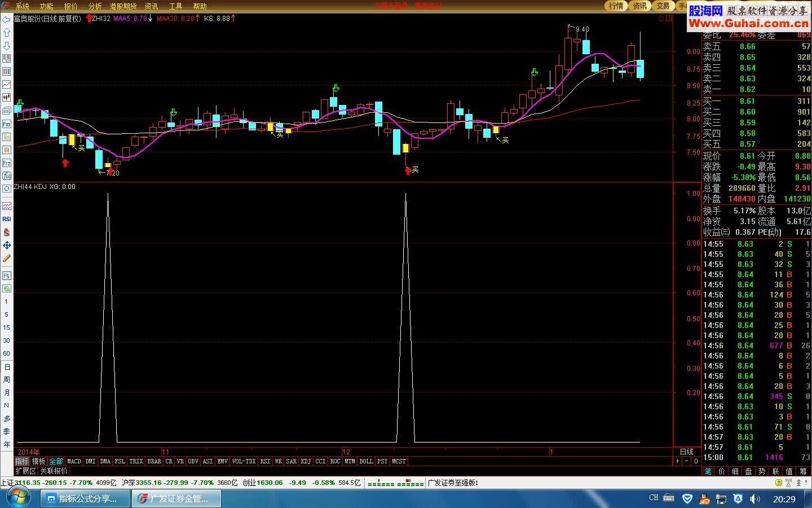Click the F5 chart switch icon
The width and height of the screenshot is (812, 508).
coord(7,276)
